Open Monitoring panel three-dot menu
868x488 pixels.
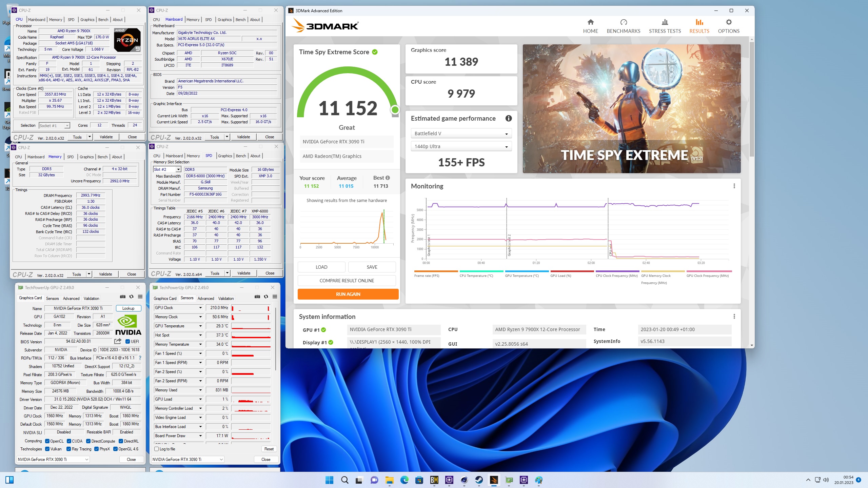click(x=734, y=186)
